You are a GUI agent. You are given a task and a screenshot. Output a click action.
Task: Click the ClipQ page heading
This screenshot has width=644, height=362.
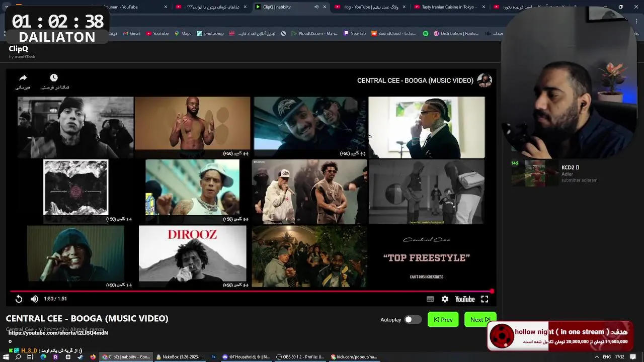pos(19,49)
